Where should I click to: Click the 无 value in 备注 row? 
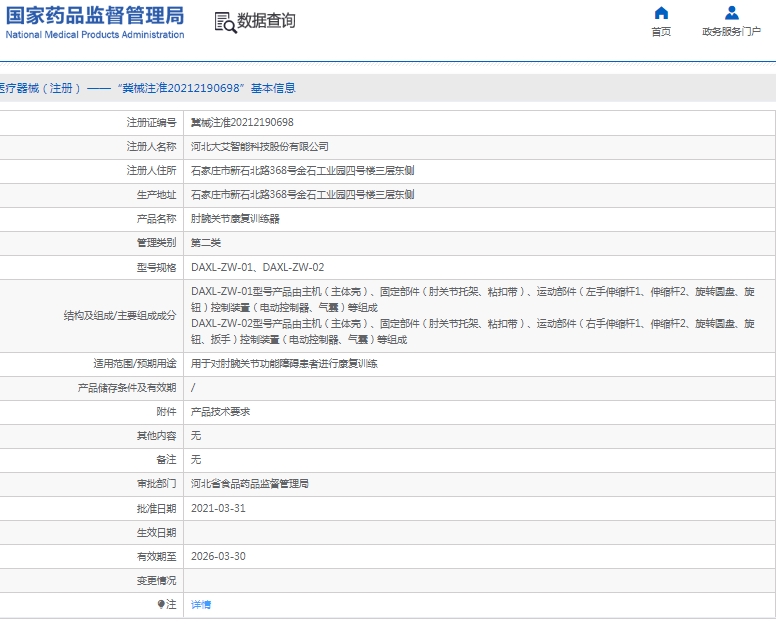pyautogui.click(x=196, y=460)
